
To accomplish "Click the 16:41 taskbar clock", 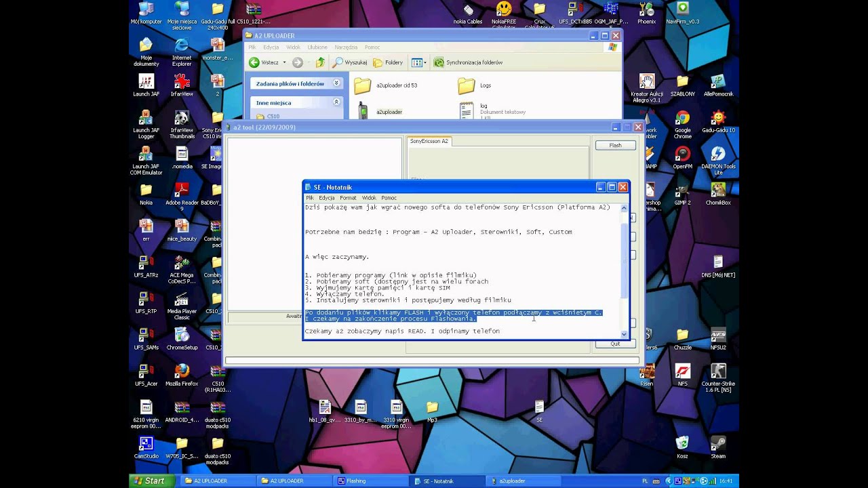I will coord(726,481).
